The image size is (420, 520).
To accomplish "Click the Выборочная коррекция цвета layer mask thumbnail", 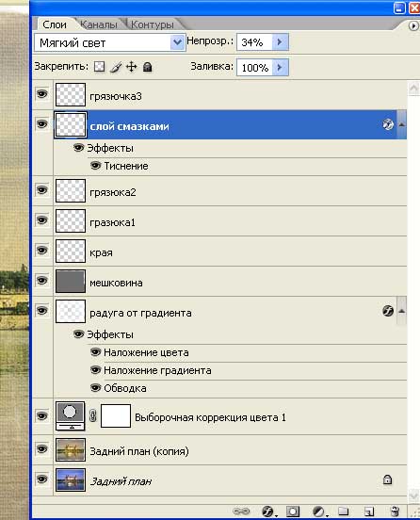I will (116, 415).
